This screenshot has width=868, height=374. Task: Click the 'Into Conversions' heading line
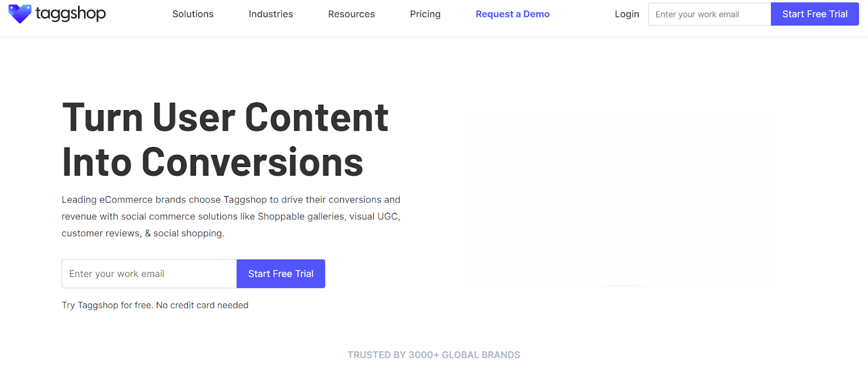(x=212, y=162)
